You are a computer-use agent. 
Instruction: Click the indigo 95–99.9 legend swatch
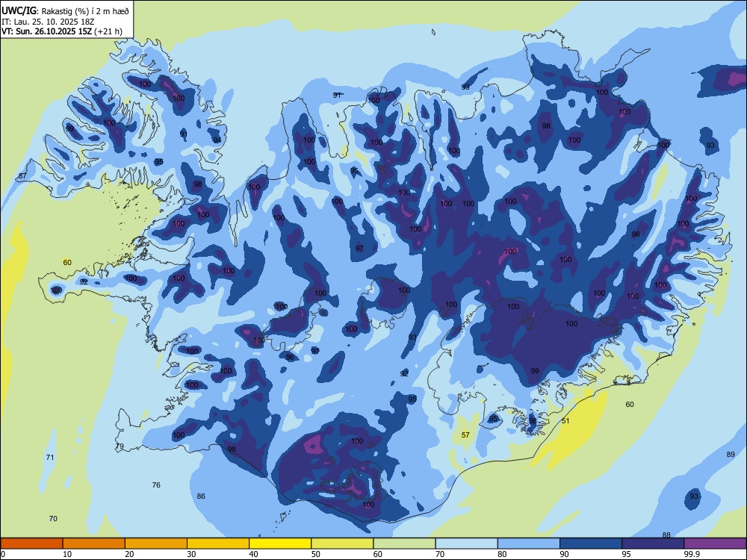pyautogui.click(x=653, y=544)
